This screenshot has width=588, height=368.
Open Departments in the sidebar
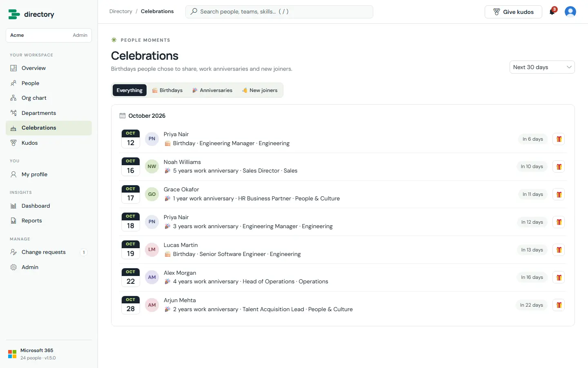tap(49, 113)
